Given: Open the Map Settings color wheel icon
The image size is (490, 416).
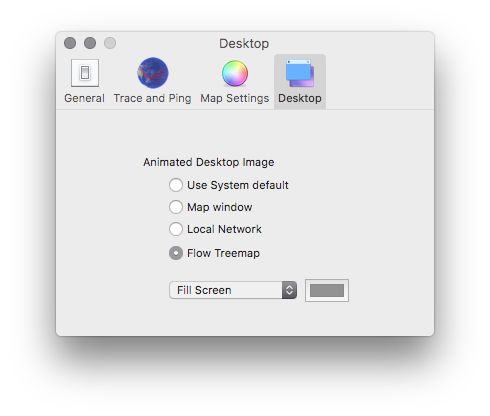Looking at the screenshot, I should pyautogui.click(x=235, y=73).
